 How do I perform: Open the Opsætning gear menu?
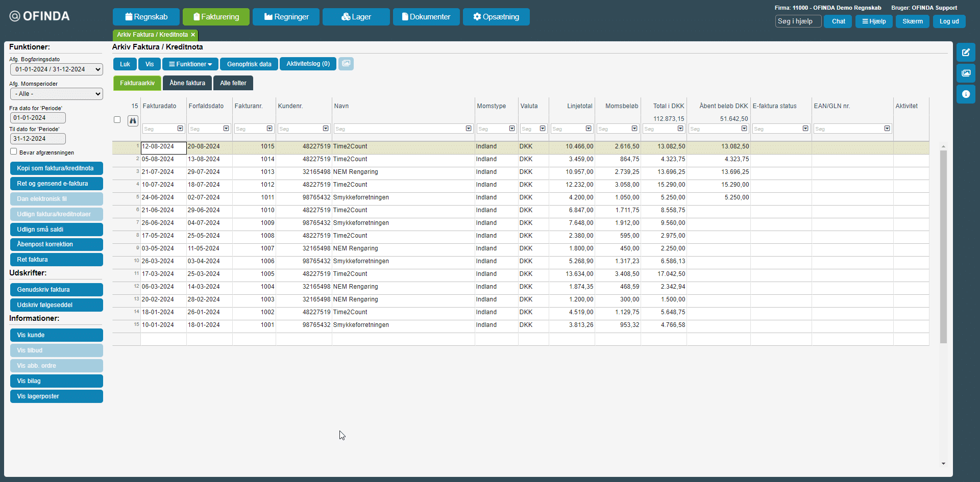click(496, 17)
